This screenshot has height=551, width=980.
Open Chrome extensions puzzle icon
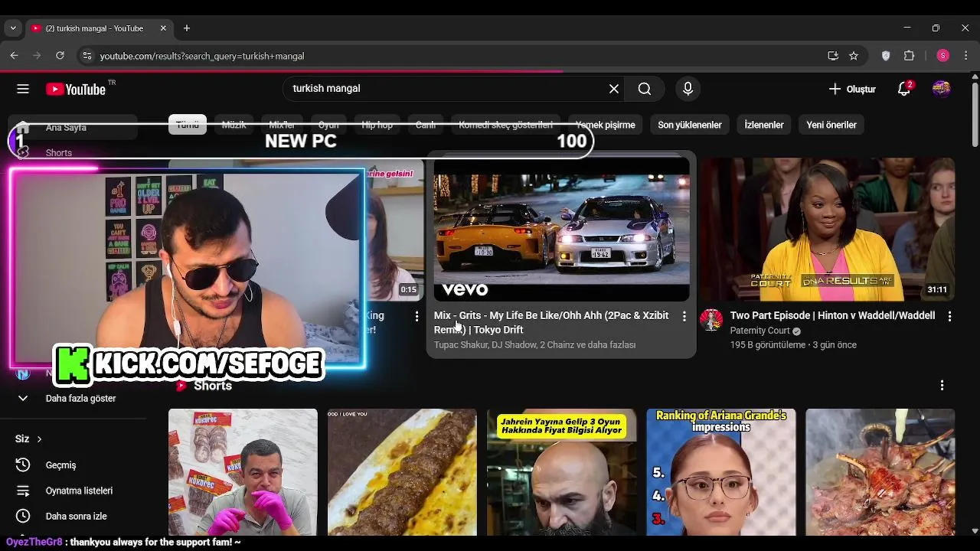tap(910, 56)
